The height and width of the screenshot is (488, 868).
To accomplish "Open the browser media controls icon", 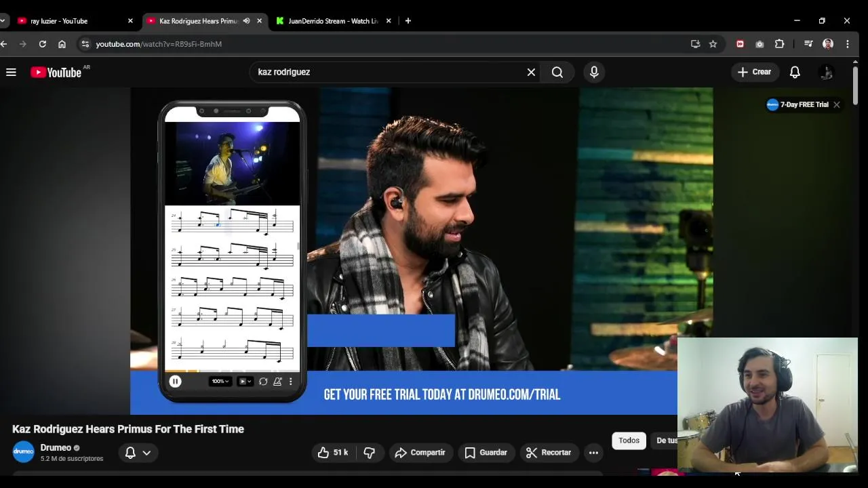I will coord(808,44).
